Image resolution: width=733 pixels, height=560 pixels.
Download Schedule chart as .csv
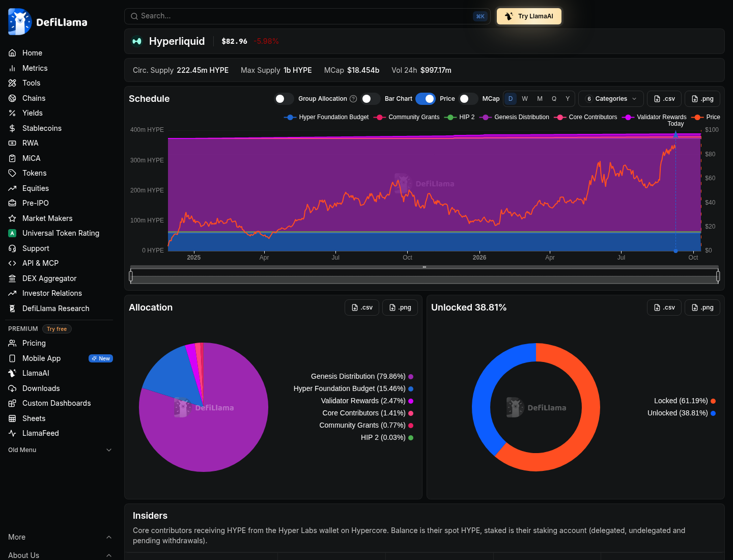664,99
